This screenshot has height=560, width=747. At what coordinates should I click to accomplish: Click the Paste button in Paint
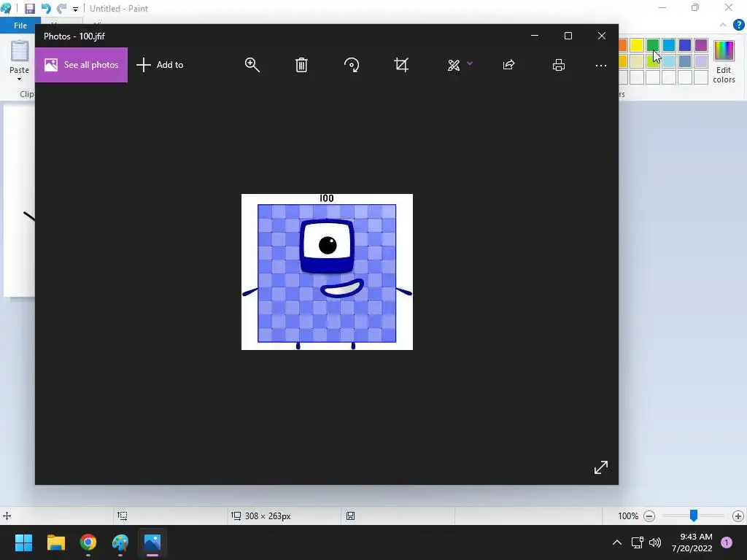coord(20,57)
